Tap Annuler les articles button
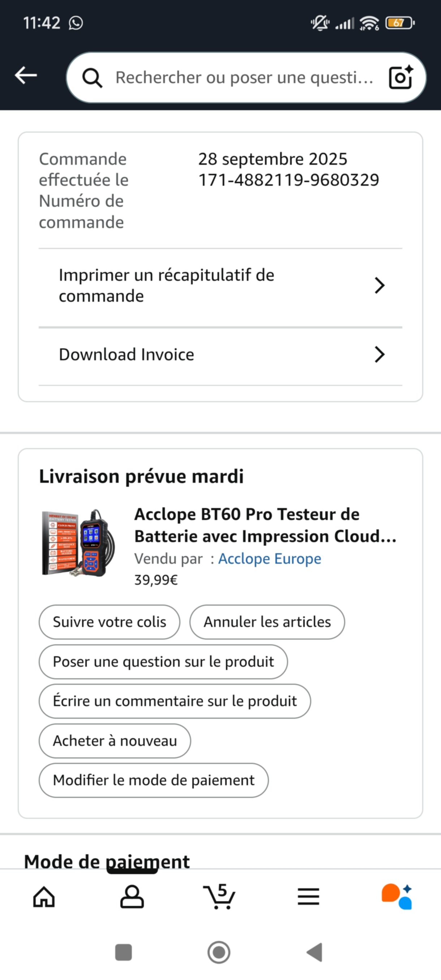Image resolution: width=441 pixels, height=980 pixels. [267, 622]
